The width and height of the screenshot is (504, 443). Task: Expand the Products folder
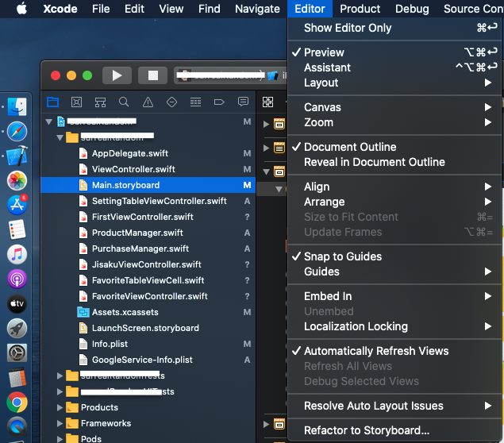[x=60, y=407]
